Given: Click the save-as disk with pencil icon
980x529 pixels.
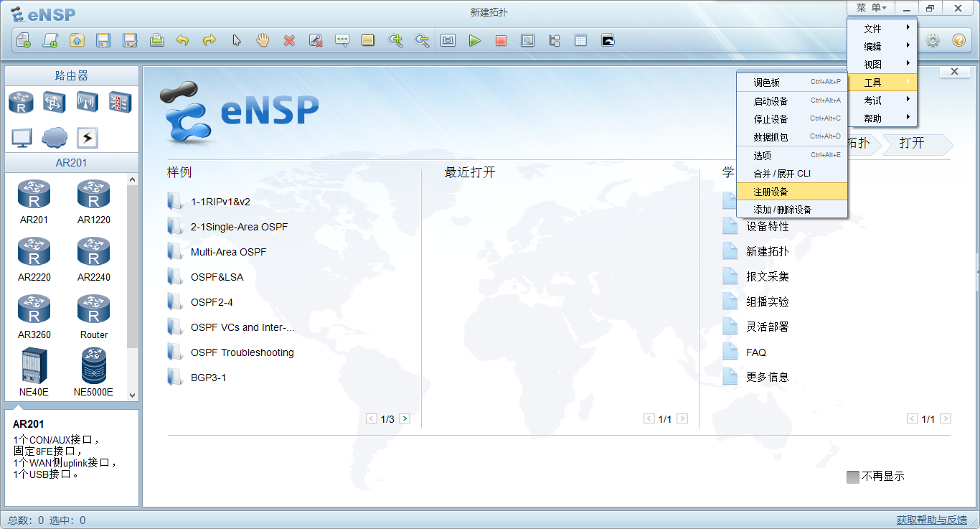Looking at the screenshot, I should coord(130,41).
